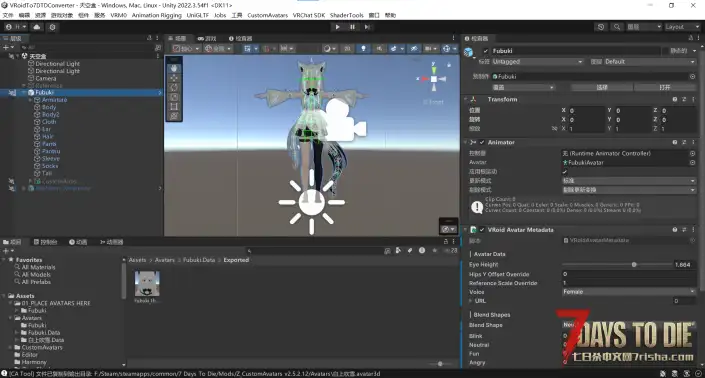Toggle Fubuki active checkbox in Inspector
The height and width of the screenshot is (378, 705).
[x=486, y=51]
